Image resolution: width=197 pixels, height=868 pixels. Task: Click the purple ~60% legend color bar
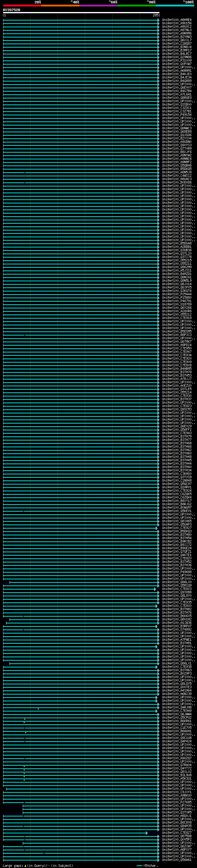point(99,6)
